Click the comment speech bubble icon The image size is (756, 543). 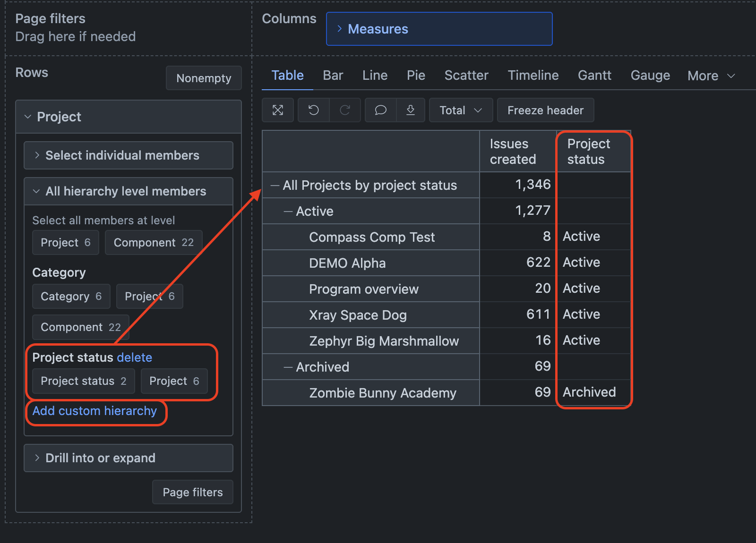pos(380,110)
